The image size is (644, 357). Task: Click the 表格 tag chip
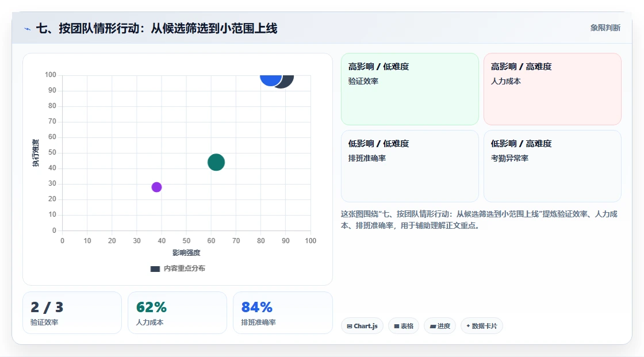click(x=404, y=326)
